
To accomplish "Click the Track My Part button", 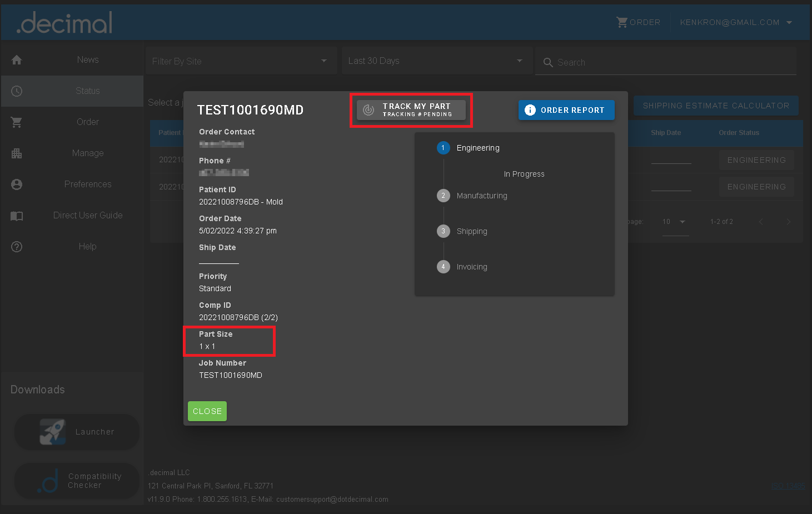I will [x=411, y=110].
